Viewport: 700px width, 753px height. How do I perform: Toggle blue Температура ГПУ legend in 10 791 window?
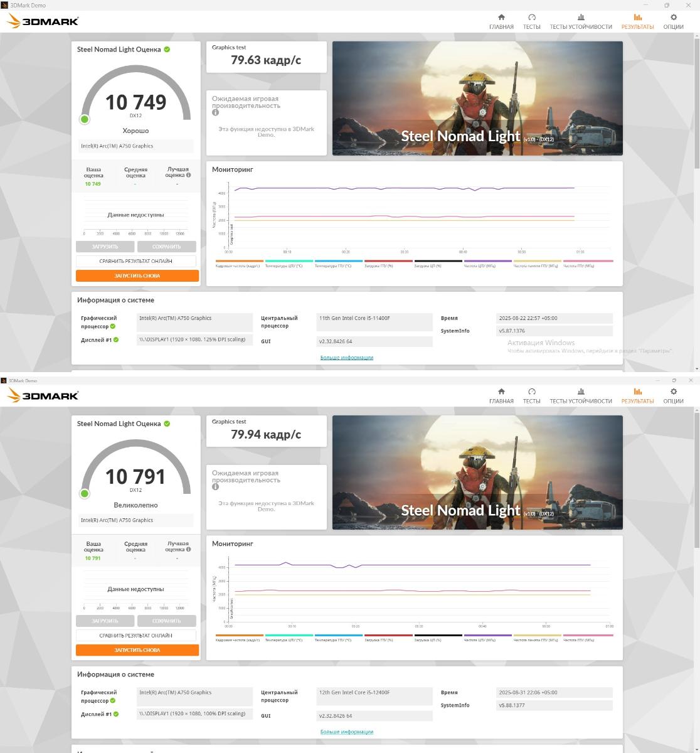(339, 638)
